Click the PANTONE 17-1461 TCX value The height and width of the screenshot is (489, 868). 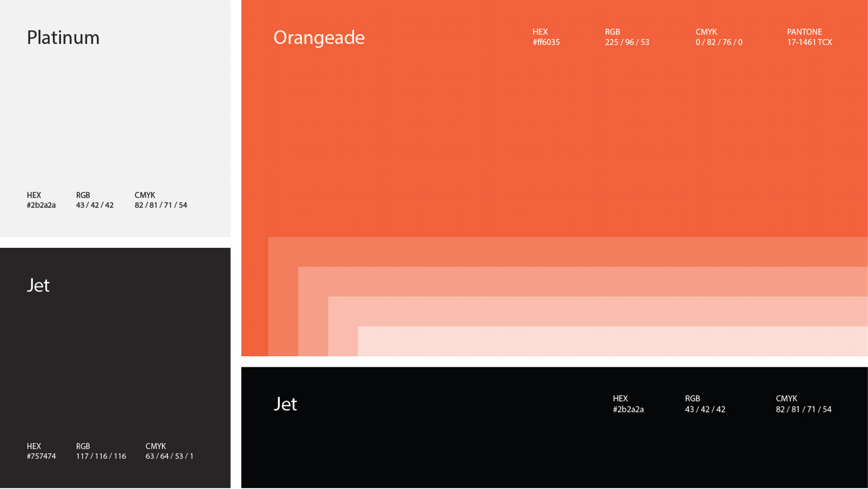pyautogui.click(x=809, y=42)
